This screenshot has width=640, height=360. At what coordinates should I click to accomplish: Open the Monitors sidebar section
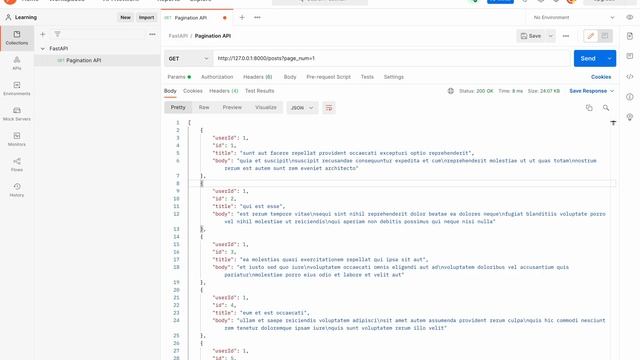(x=17, y=139)
